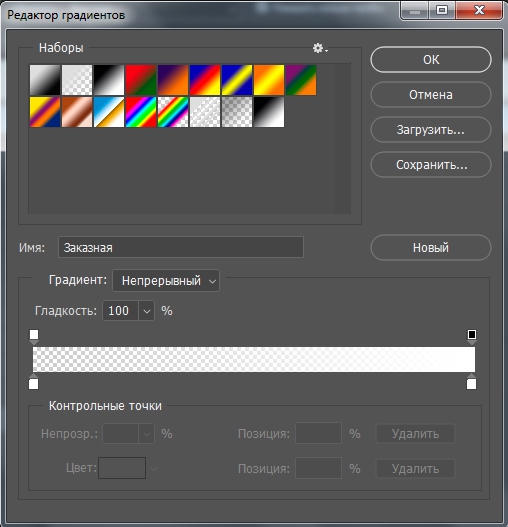Choose the transparent stripes gradient preset

tap(205, 112)
